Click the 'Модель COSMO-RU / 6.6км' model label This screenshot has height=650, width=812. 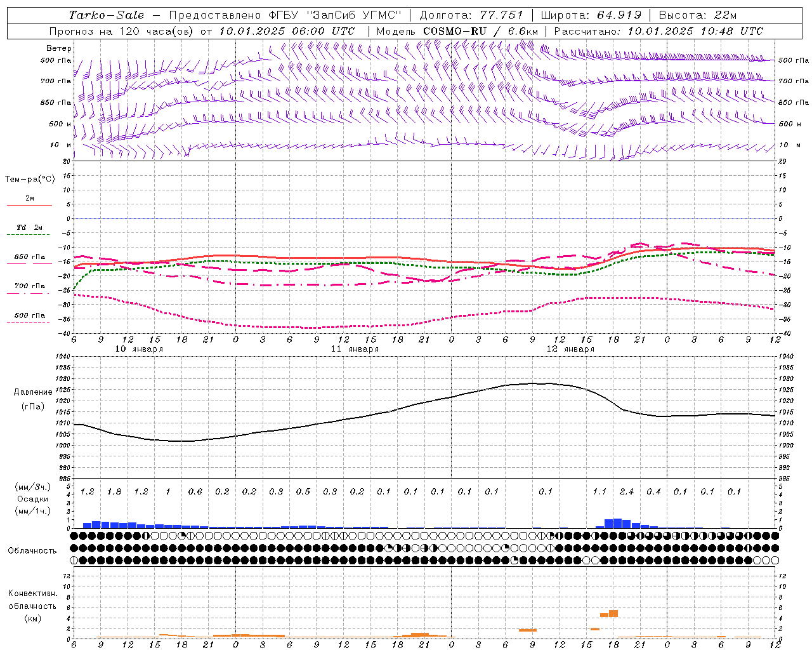pos(457,31)
